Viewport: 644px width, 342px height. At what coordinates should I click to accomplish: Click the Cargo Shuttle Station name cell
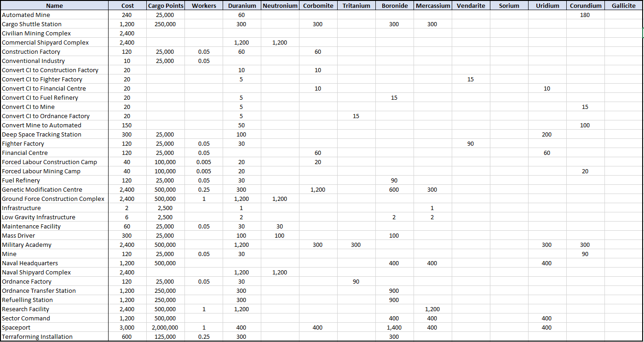55,24
